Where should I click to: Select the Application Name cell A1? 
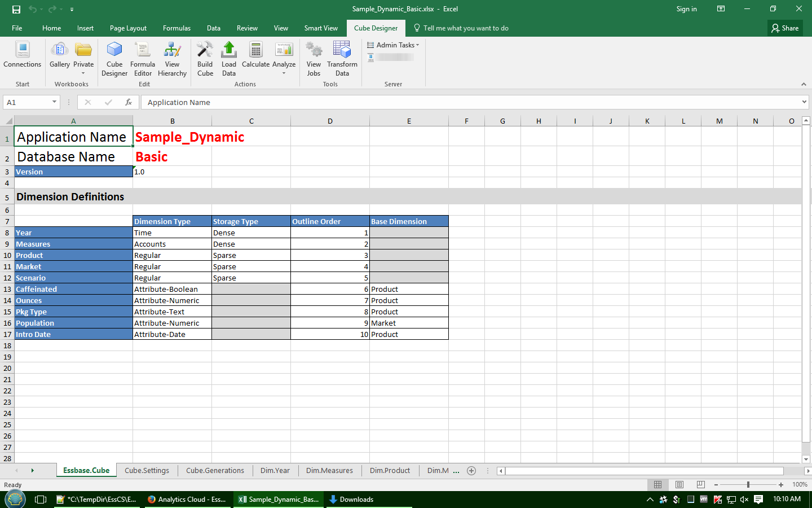[x=73, y=137]
